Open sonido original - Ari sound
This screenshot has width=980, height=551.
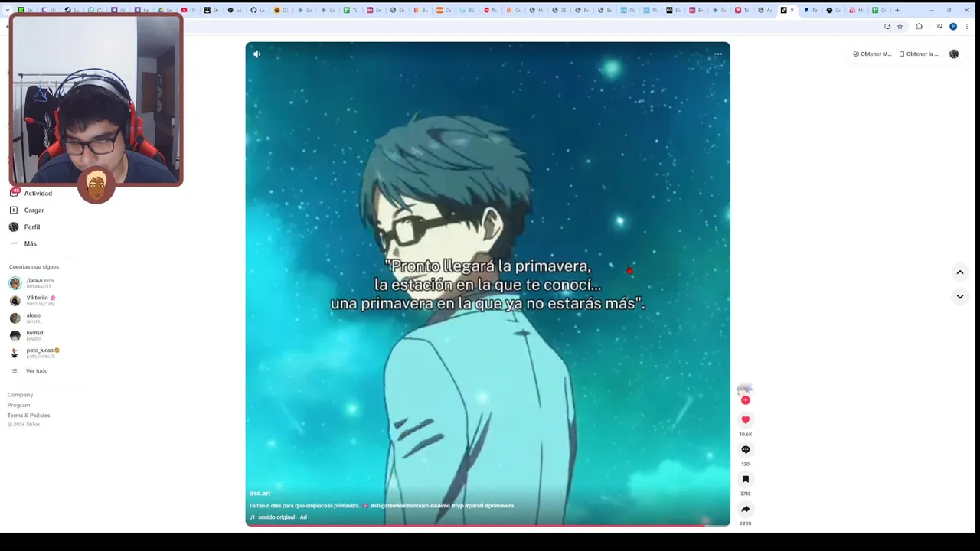282,517
